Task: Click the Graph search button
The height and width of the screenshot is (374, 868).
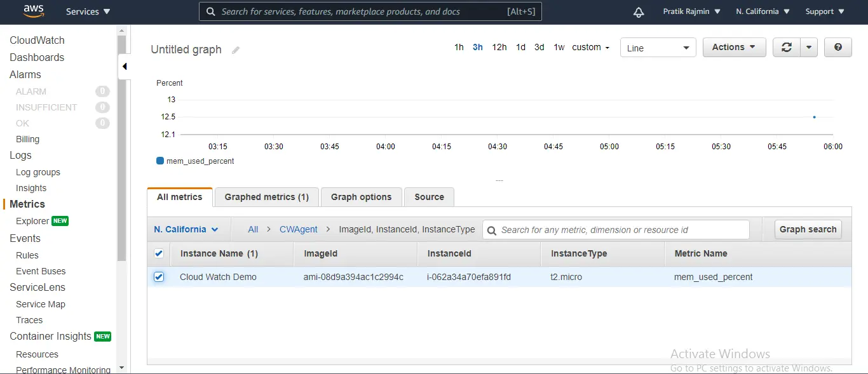Action: [808, 229]
